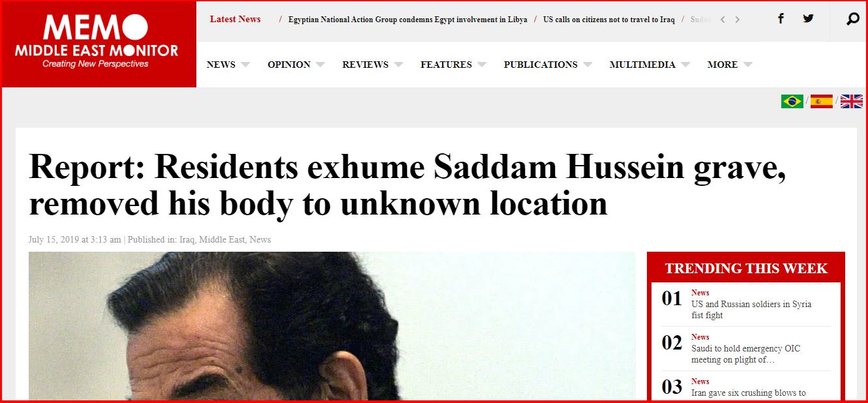Switch to Spanish flag edition
Viewport: 868px width, 403px height.
pyautogui.click(x=822, y=101)
